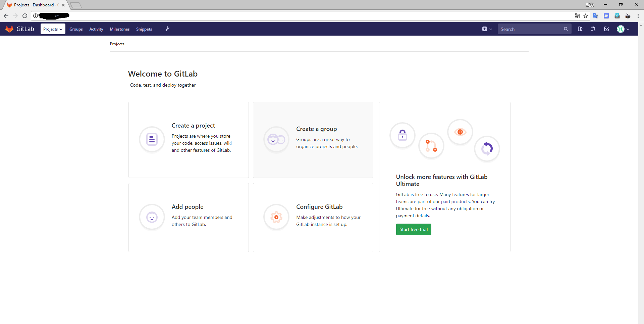Screen dimensions: 644x324
Task: Open the Issues icon in navbar
Action: pyautogui.click(x=580, y=29)
